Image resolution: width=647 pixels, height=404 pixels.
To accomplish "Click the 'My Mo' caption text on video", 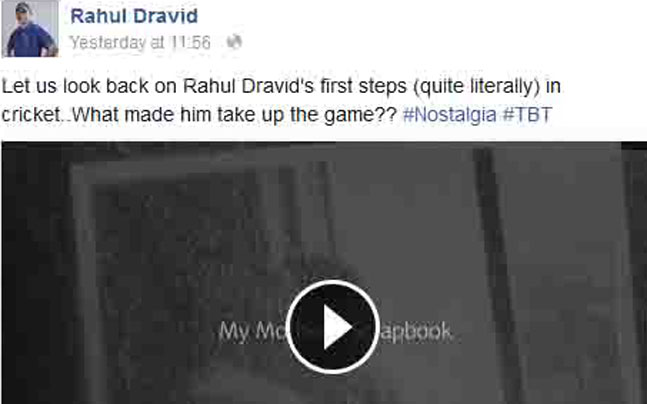I will coord(253,331).
